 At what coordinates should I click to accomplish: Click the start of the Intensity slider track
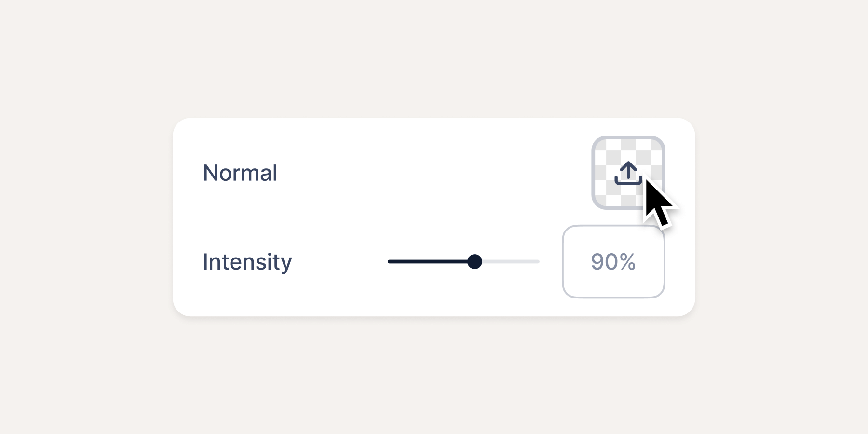pos(390,261)
